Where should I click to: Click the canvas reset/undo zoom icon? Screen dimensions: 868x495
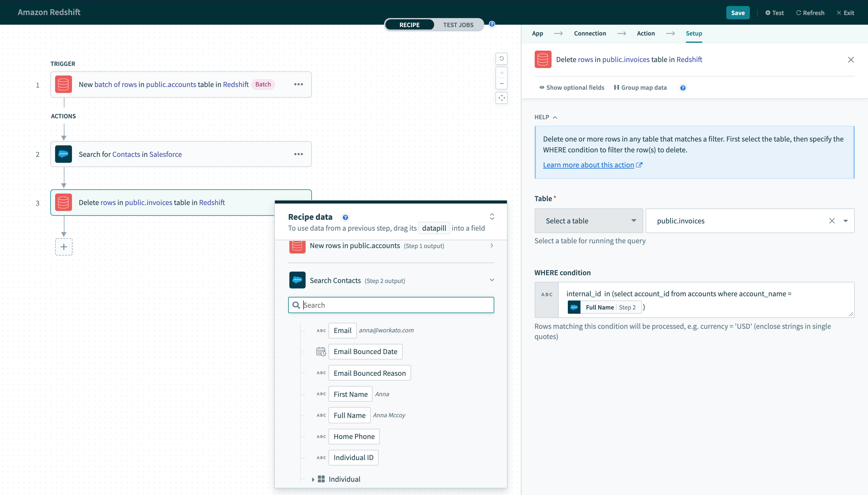(501, 58)
